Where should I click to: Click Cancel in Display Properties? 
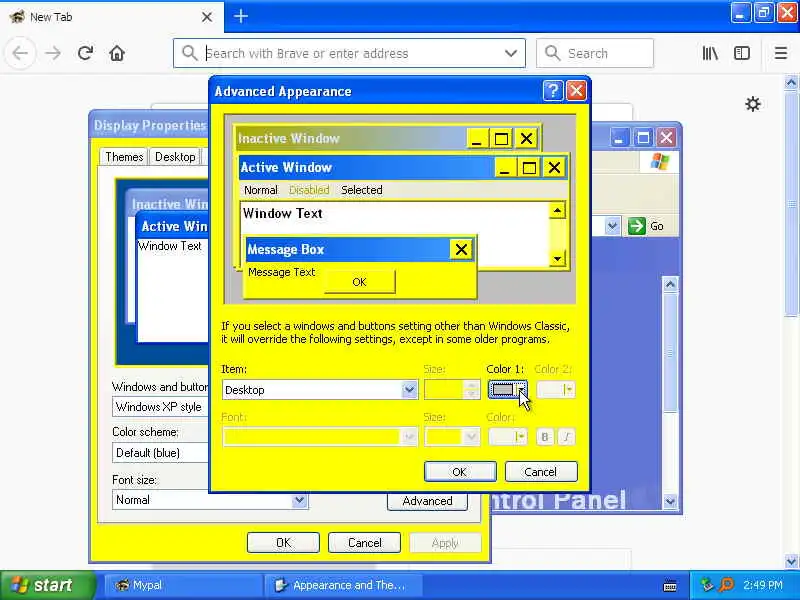point(364,543)
